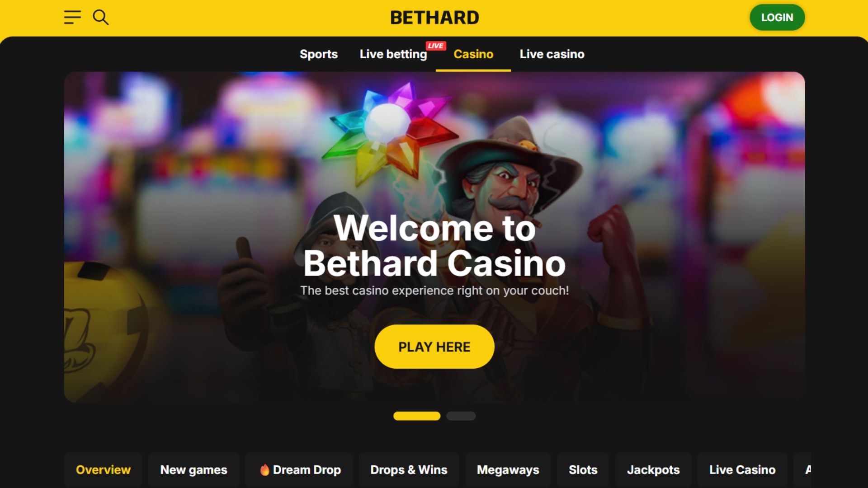Viewport: 868px width, 488px height.
Task: Click the PLAY HERE button
Action: click(x=434, y=347)
